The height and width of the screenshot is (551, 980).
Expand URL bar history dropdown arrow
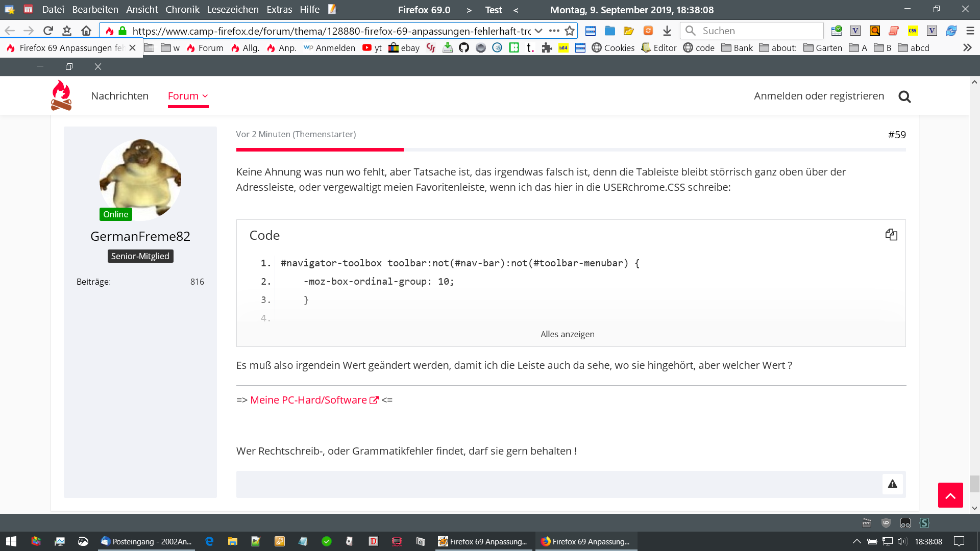538,31
